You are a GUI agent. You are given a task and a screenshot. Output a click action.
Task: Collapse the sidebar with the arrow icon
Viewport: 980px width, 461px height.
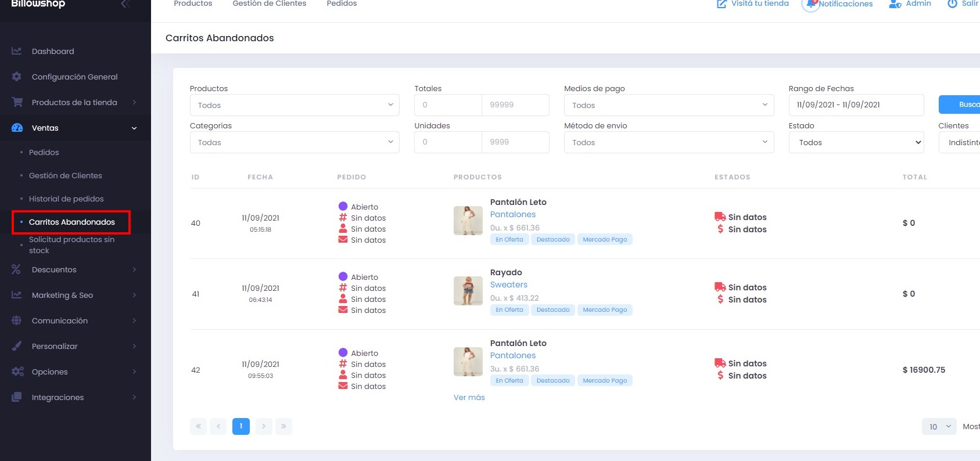(x=124, y=4)
